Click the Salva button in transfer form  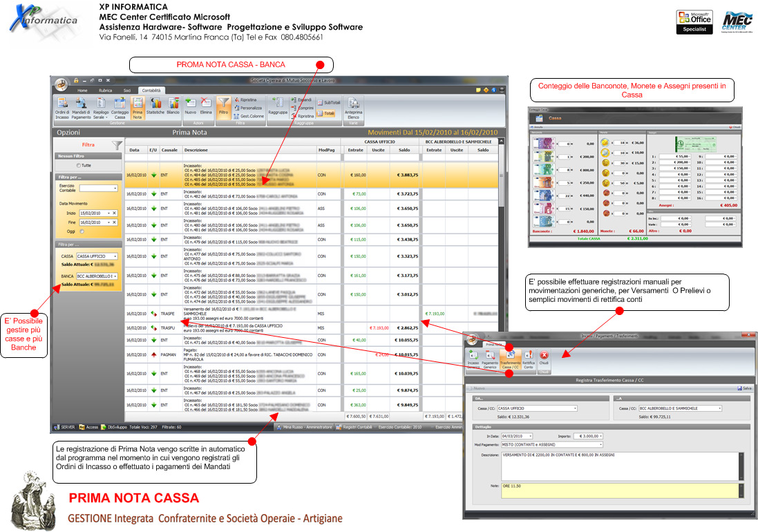click(x=745, y=388)
